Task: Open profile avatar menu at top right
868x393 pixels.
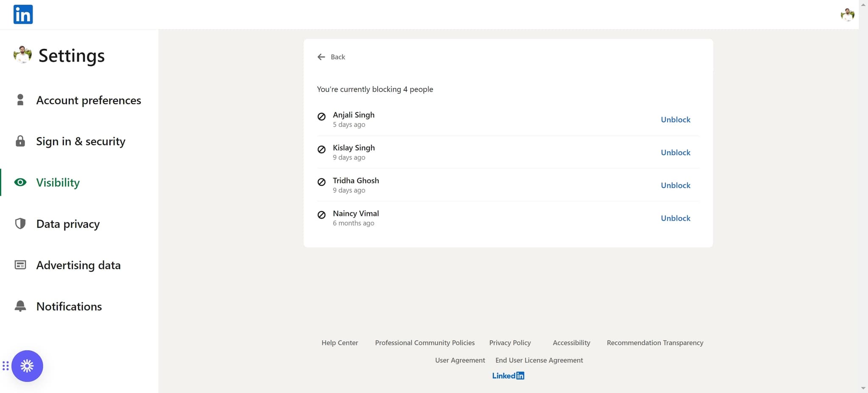Action: 847,15
